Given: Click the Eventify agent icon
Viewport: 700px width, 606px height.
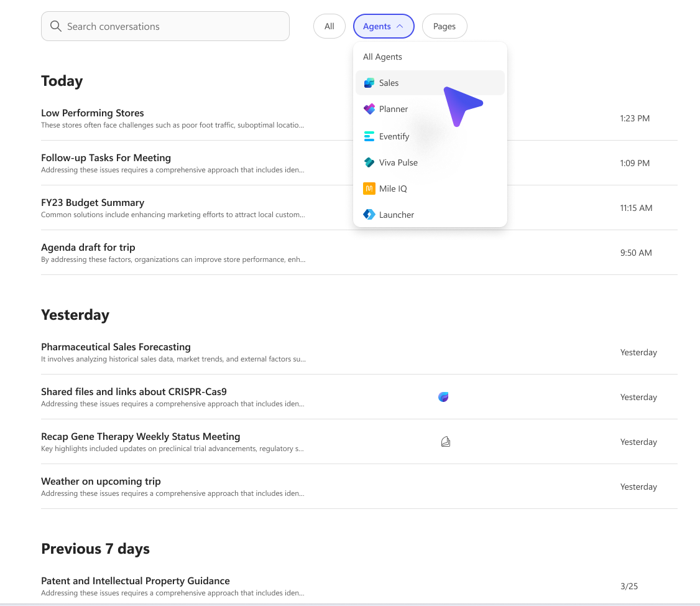Looking at the screenshot, I should pyautogui.click(x=369, y=136).
